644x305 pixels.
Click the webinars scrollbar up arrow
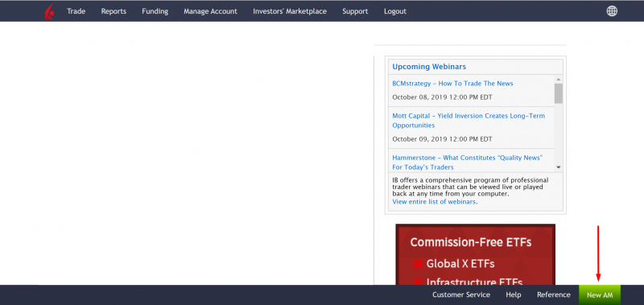558,79
